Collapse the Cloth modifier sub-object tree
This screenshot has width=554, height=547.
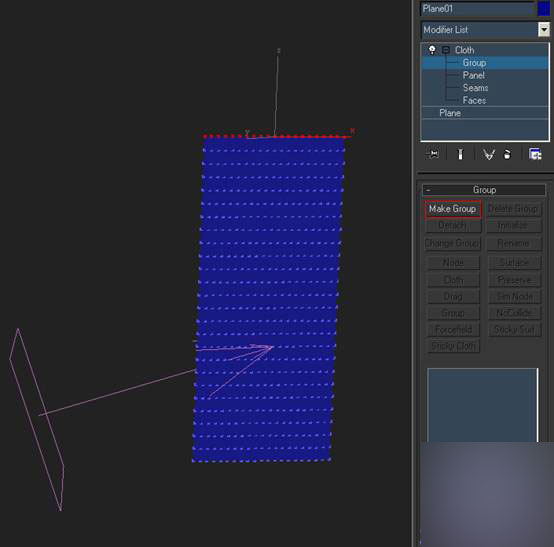pyautogui.click(x=446, y=50)
